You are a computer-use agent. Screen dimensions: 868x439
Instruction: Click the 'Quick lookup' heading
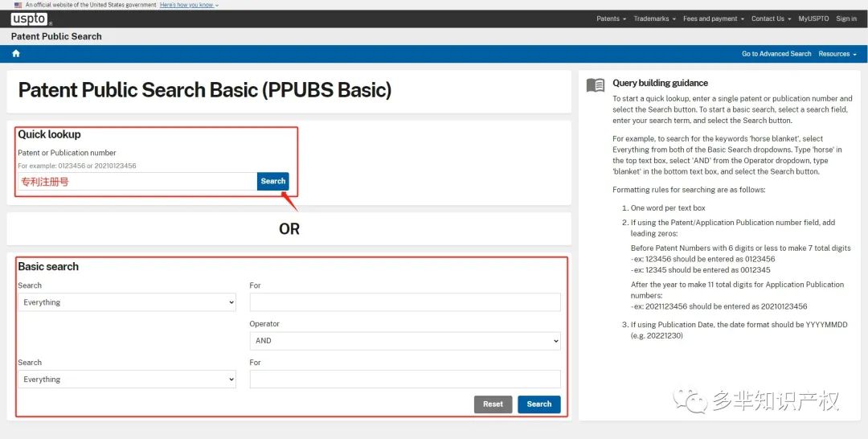click(49, 134)
